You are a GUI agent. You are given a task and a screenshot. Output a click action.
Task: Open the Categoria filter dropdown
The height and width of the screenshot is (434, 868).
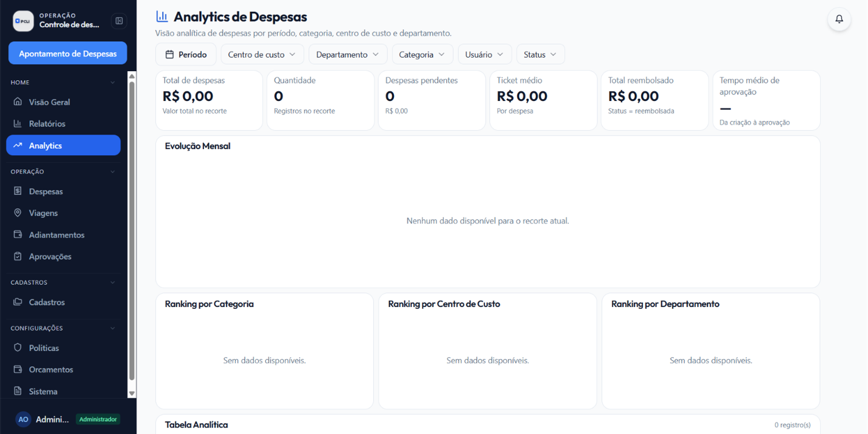click(422, 54)
